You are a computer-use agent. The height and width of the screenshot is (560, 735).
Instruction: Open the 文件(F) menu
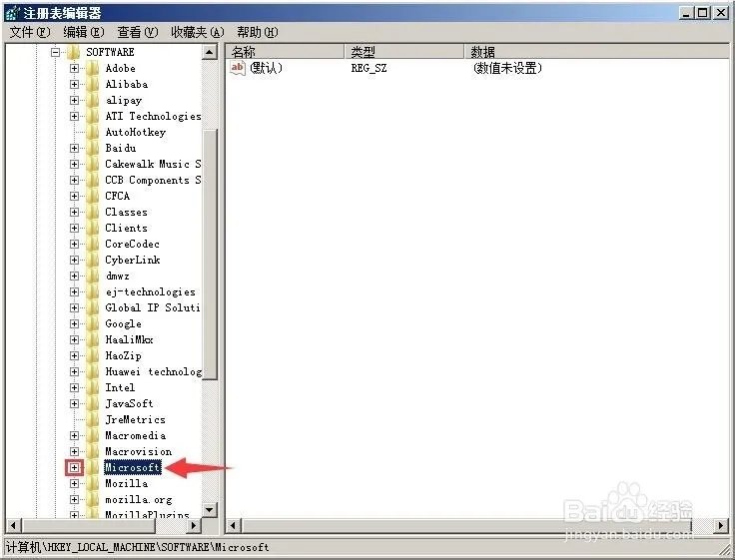coord(30,32)
